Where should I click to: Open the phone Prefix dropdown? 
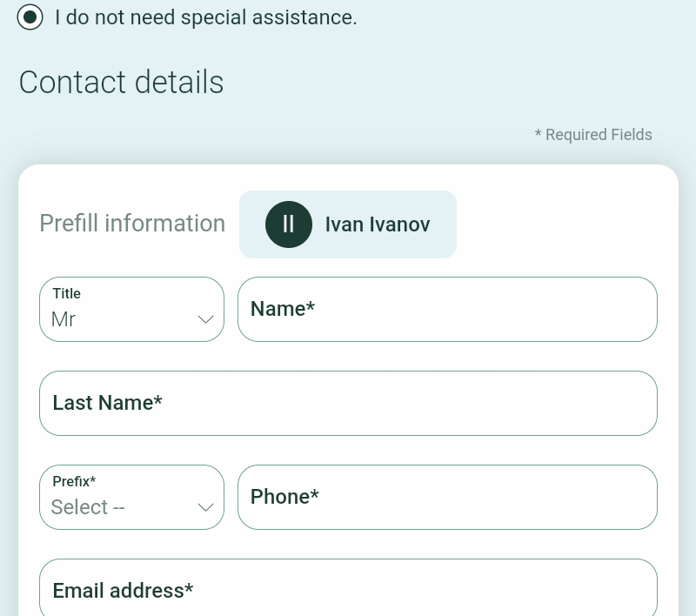(x=132, y=497)
